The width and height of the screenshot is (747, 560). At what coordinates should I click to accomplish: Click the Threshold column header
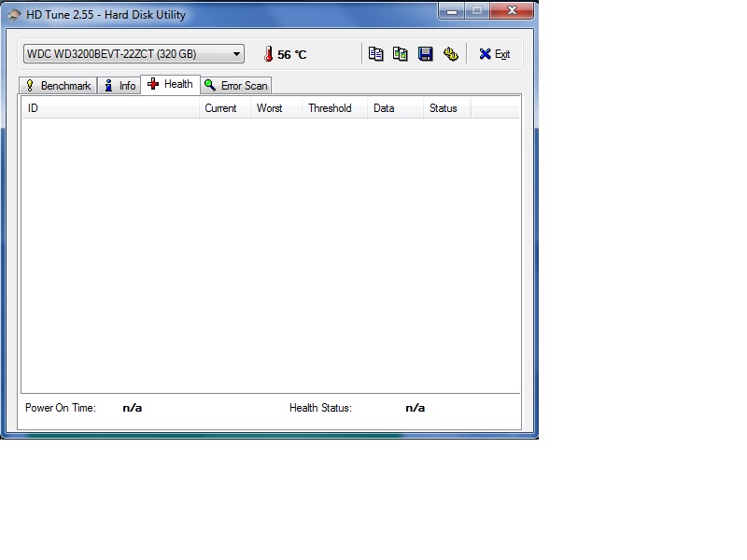[334, 108]
